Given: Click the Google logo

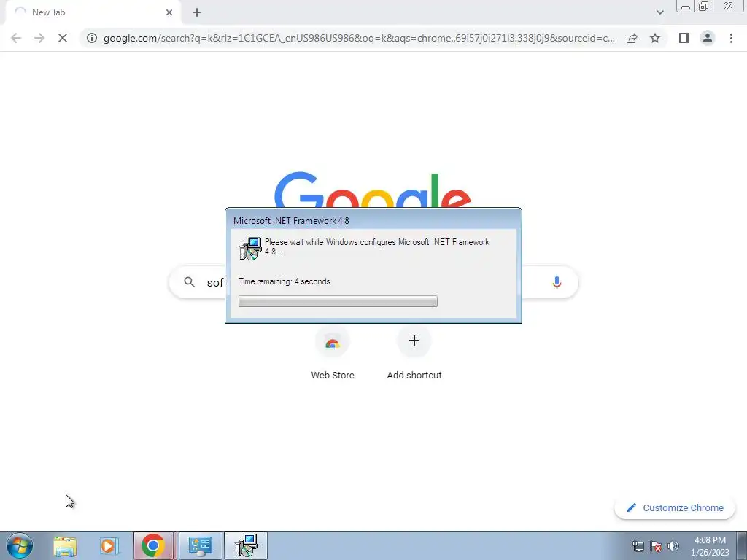Looking at the screenshot, I should pyautogui.click(x=373, y=190).
